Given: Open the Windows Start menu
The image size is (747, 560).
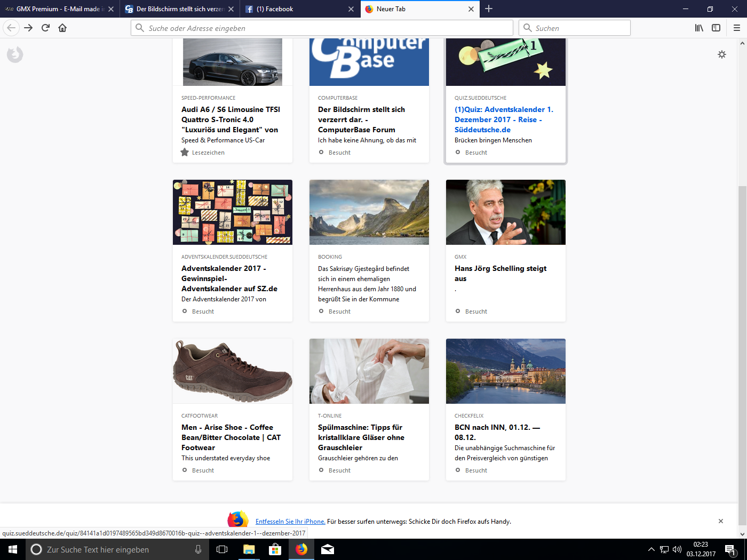Looking at the screenshot, I should [x=13, y=549].
